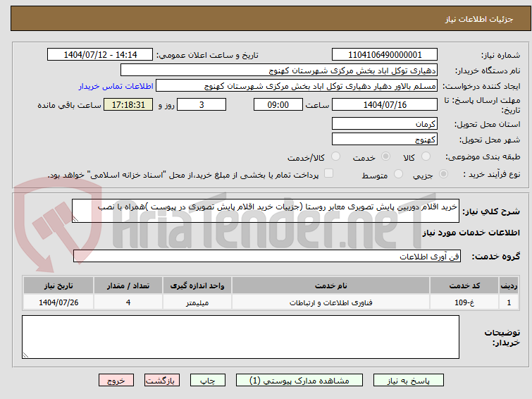
Task: Click the نوع فرآیند خرید label
Action: point(492,174)
